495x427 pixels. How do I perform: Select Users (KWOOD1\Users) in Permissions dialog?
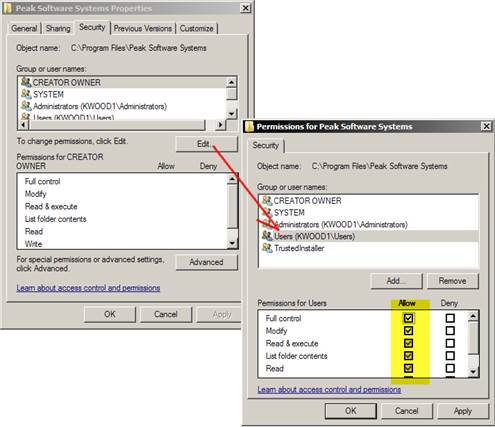pyautogui.click(x=368, y=236)
